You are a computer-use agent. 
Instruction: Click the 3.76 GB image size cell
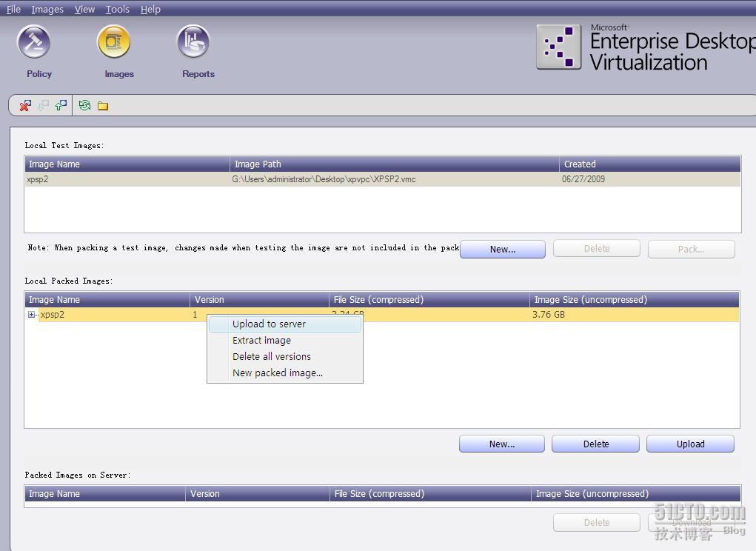[548, 315]
